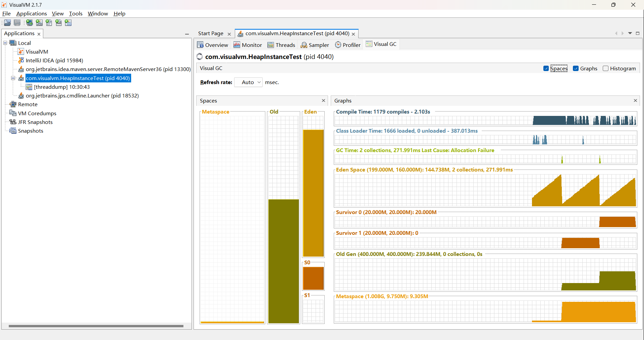Viewport: 644px width, 340px height.
Task: Uncheck the Spaces checkbox
Action: point(546,68)
